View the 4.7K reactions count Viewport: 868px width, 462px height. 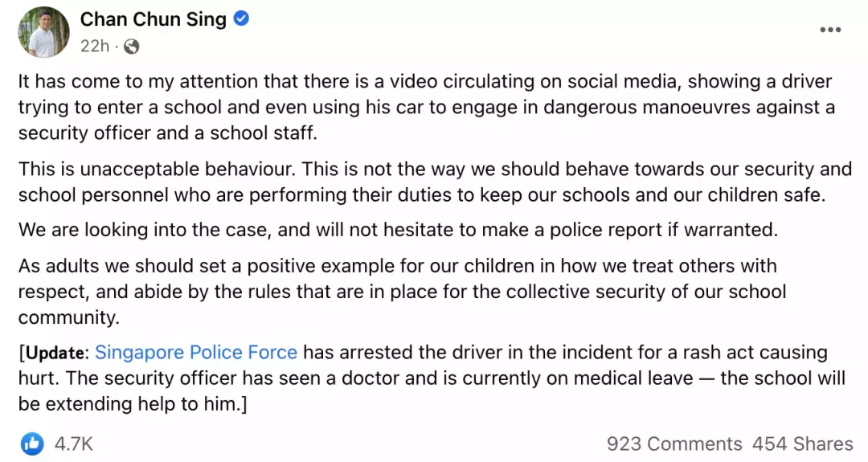tap(74, 444)
